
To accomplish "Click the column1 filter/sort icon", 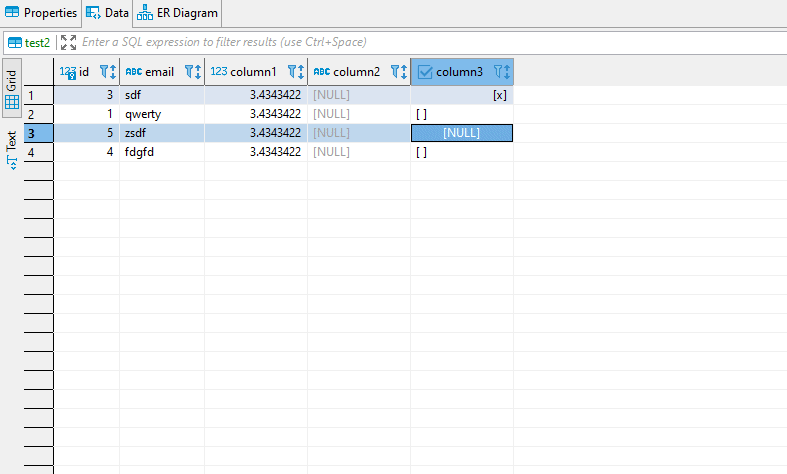I will pos(296,72).
